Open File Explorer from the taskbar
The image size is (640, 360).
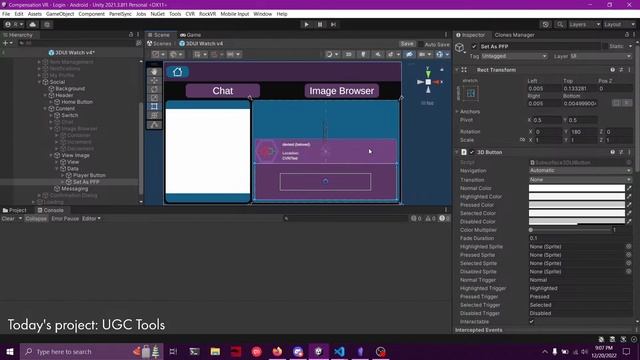pyautogui.click(x=215, y=351)
